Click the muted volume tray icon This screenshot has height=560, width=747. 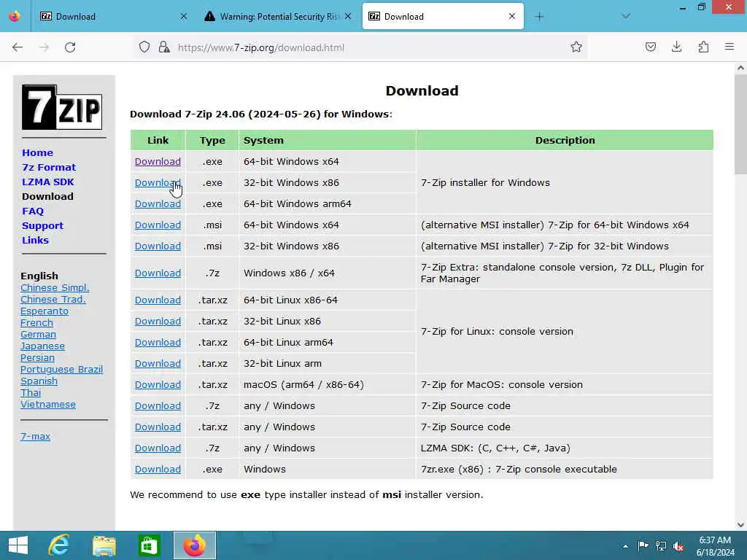tap(678, 545)
